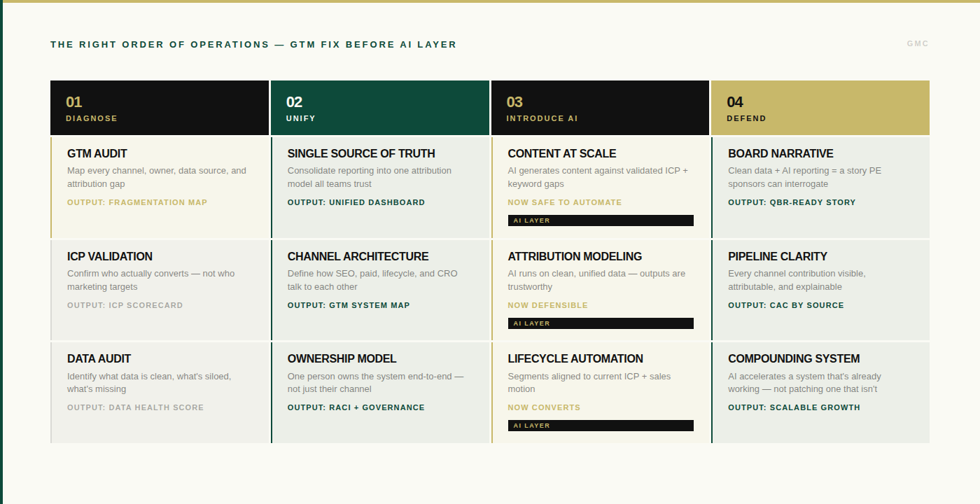Select the ICP Validation card title
This screenshot has width=980, height=504.
click(x=110, y=256)
